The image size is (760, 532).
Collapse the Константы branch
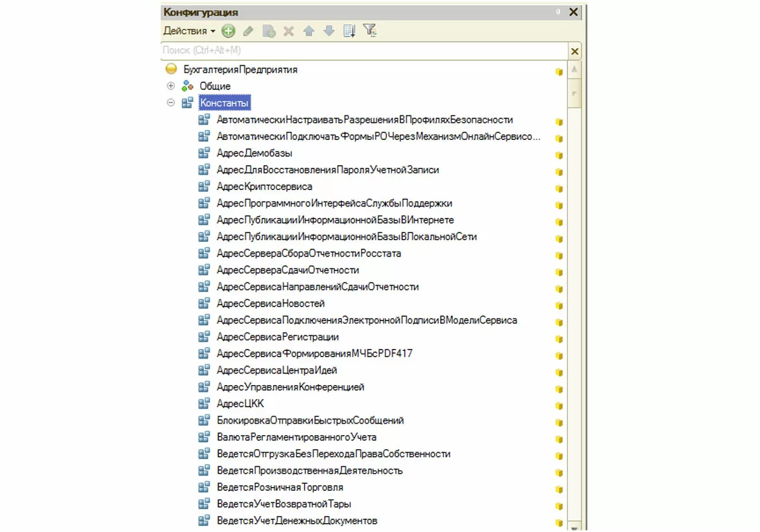tap(170, 103)
